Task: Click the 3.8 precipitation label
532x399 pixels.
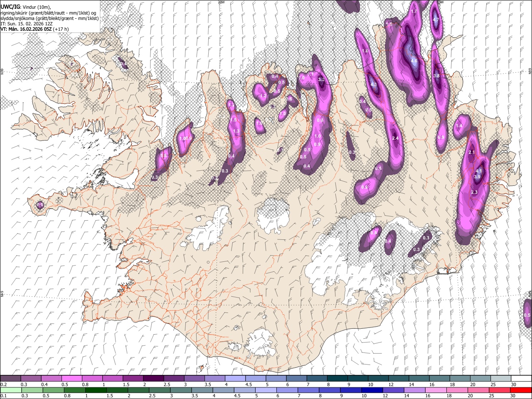Action: point(436,76)
